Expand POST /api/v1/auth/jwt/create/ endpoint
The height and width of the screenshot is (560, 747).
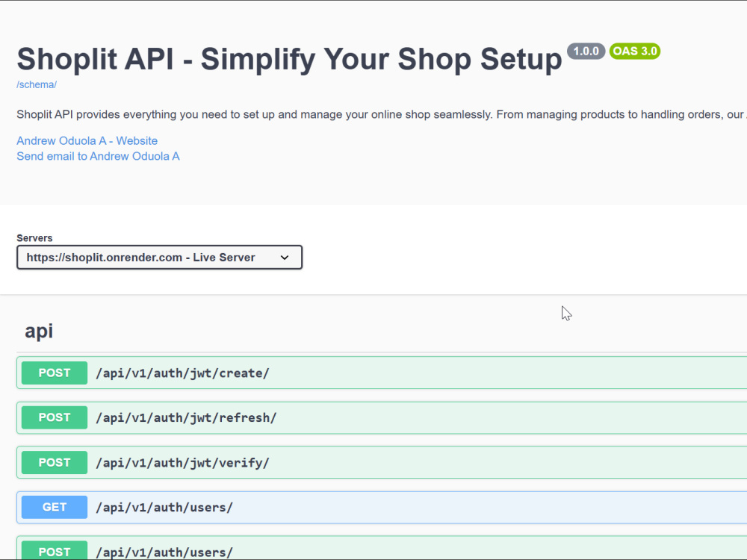(382, 373)
